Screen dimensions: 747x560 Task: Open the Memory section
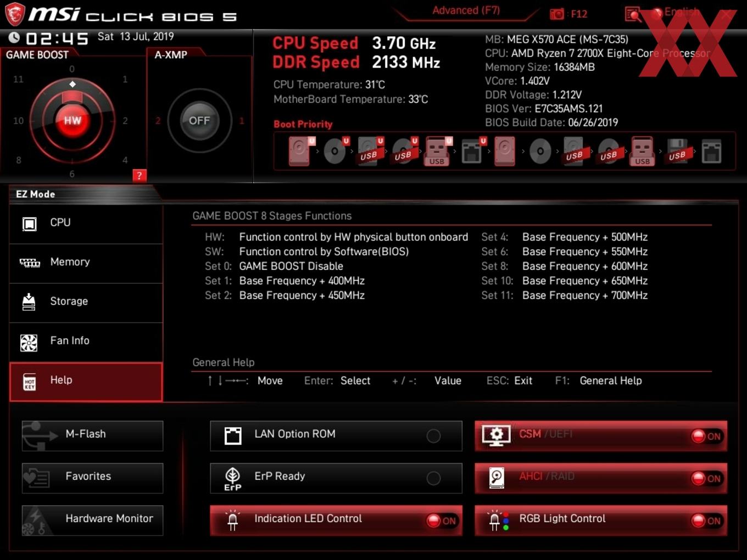point(86,263)
